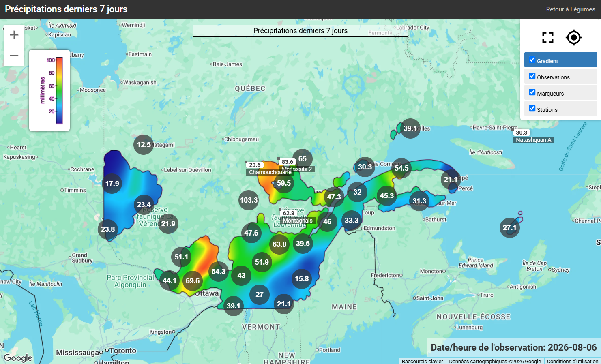The height and width of the screenshot is (364, 601).
Task: Click the 30.3 Natashquan value label
Action: 522,133
